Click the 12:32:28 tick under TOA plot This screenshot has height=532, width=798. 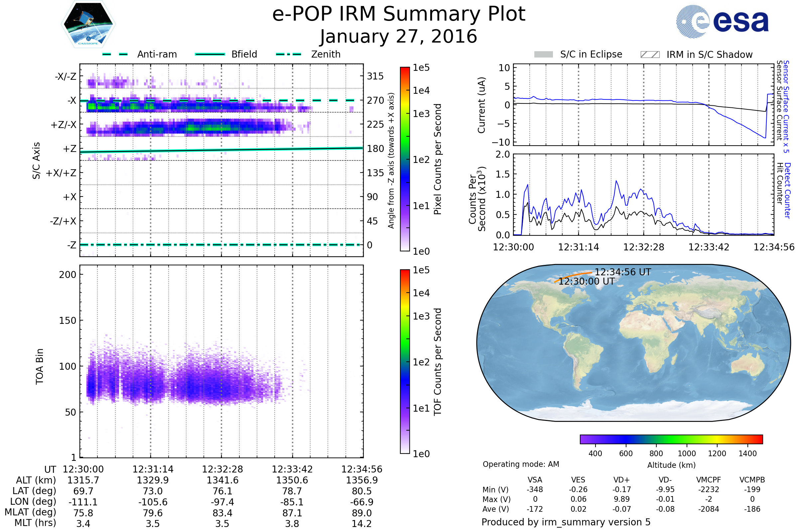tap(222, 469)
